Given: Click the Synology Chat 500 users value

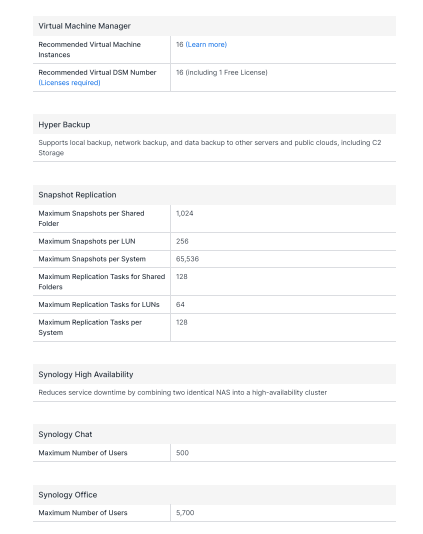Looking at the screenshot, I should [182, 453].
